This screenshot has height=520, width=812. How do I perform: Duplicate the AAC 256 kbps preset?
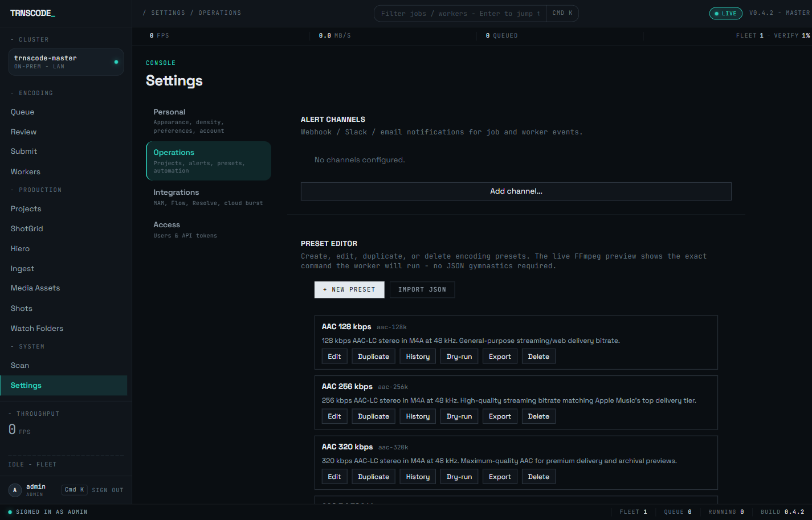coord(374,416)
